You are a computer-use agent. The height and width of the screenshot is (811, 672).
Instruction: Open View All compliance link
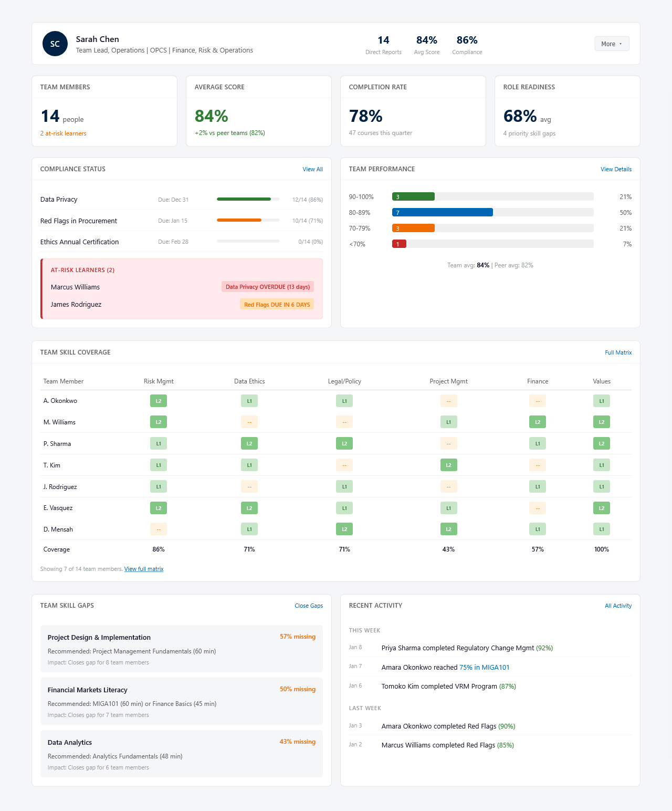[312, 169]
